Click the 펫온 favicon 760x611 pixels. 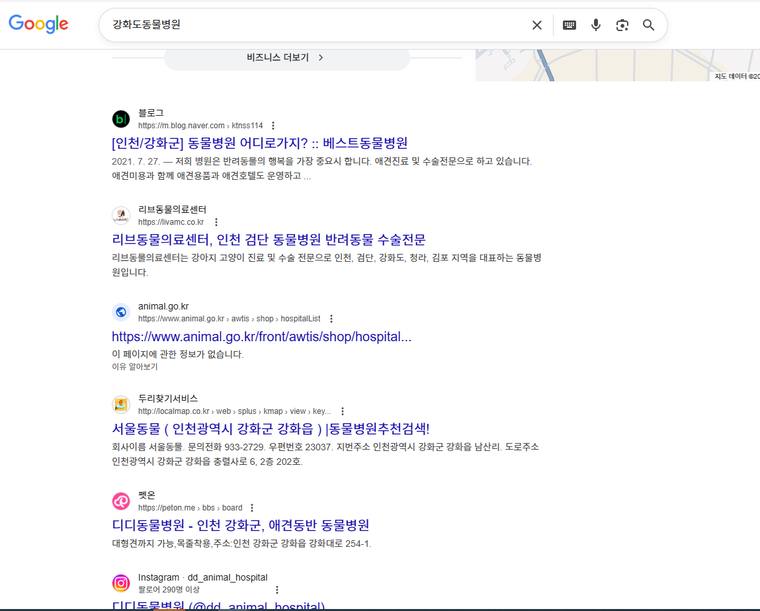click(x=121, y=501)
